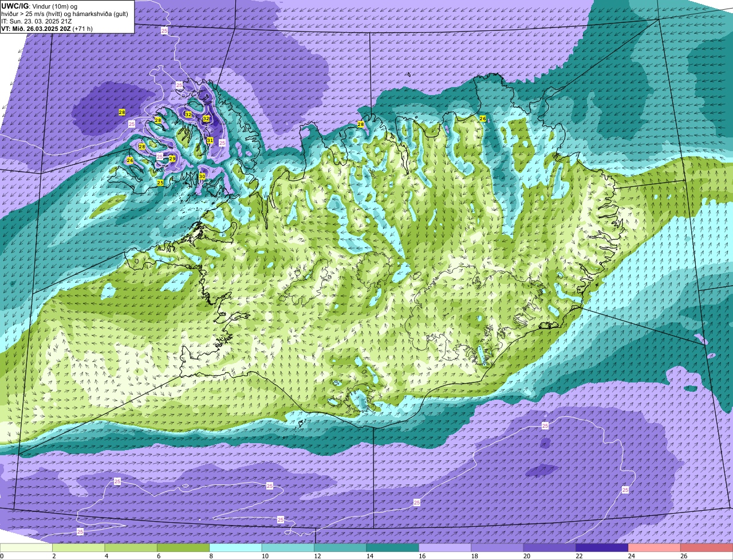Image resolution: width=733 pixels, height=560 pixels.
Task: Select yellow 28 label on the central north coast
Action: [361, 124]
